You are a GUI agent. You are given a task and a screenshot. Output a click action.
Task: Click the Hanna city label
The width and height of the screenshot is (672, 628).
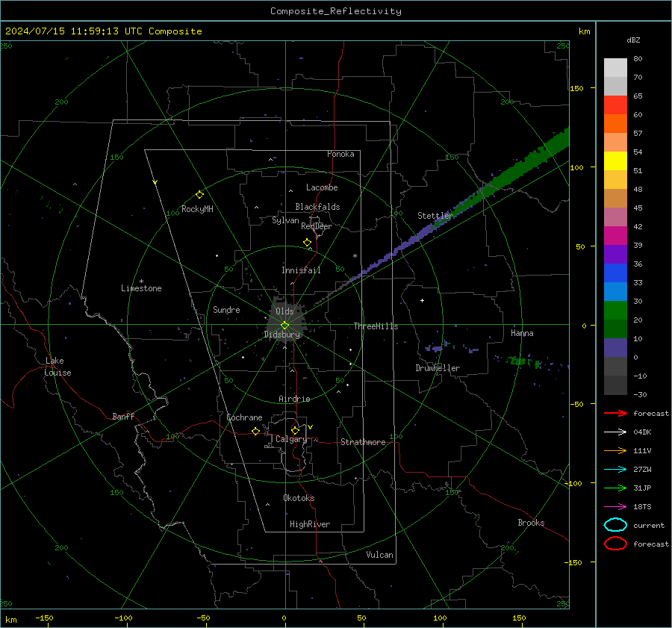522,333
